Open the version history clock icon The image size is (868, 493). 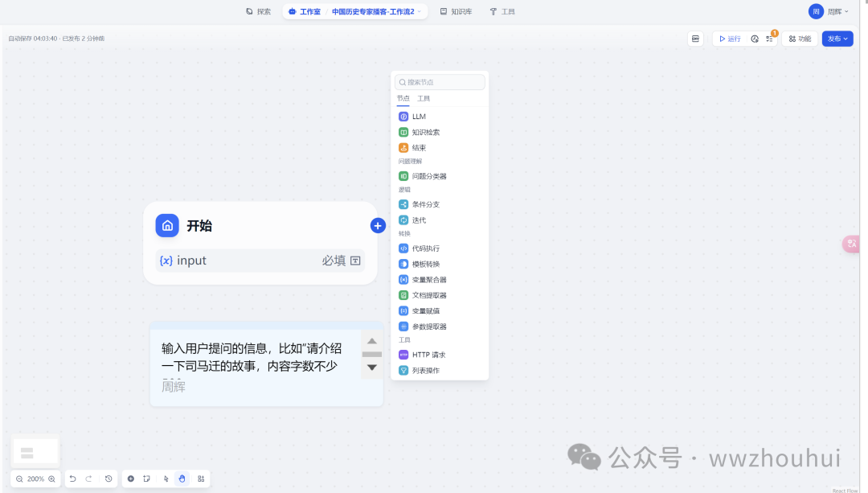[108, 479]
